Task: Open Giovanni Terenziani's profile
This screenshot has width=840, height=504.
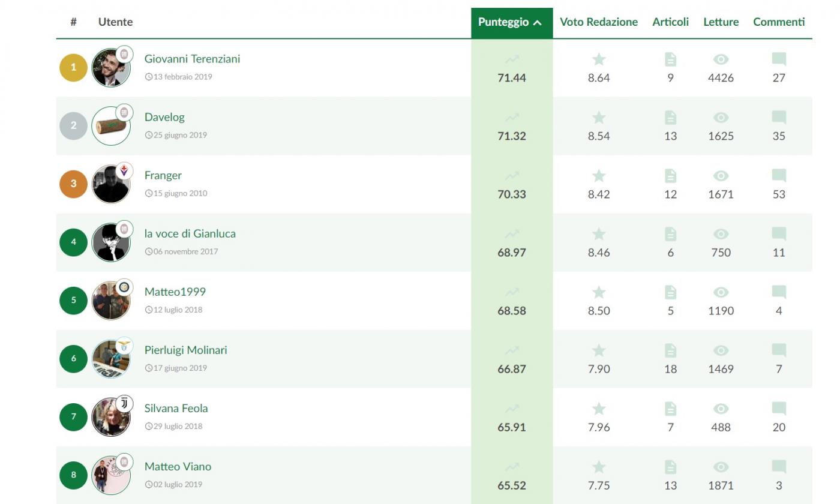Action: point(192,59)
